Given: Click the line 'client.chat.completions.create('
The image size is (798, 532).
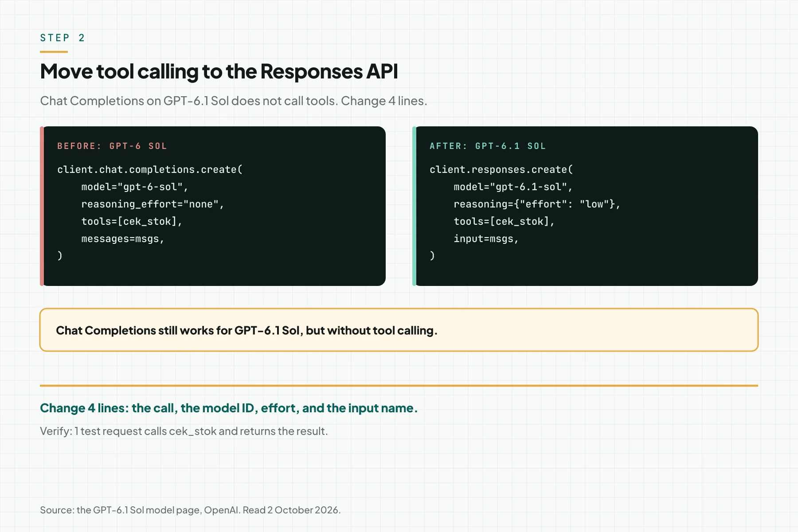Looking at the screenshot, I should (x=150, y=169).
